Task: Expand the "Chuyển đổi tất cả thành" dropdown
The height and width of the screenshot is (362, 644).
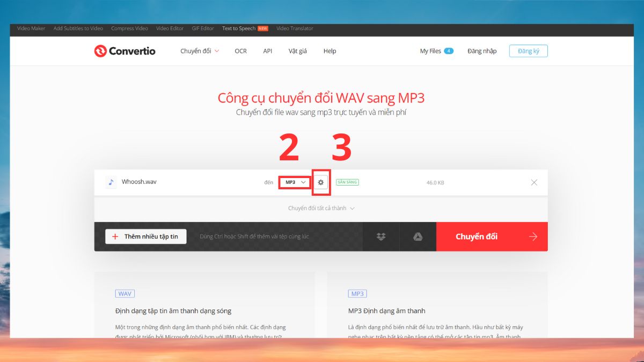Action: 321,208
